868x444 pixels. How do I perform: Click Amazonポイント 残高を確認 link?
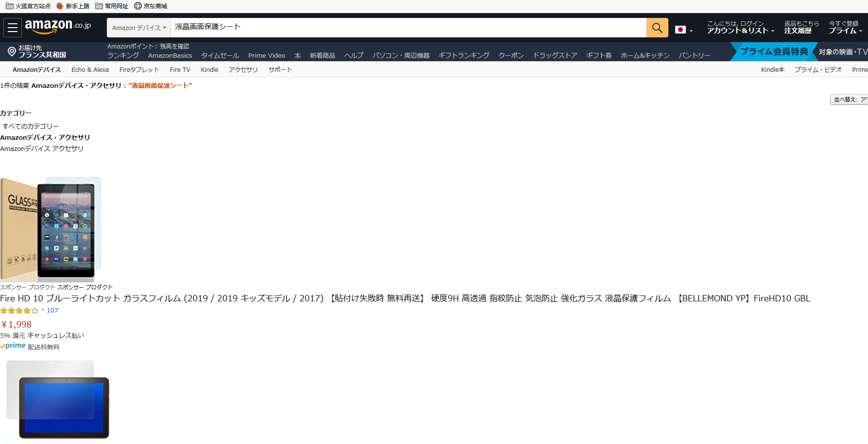tap(148, 47)
